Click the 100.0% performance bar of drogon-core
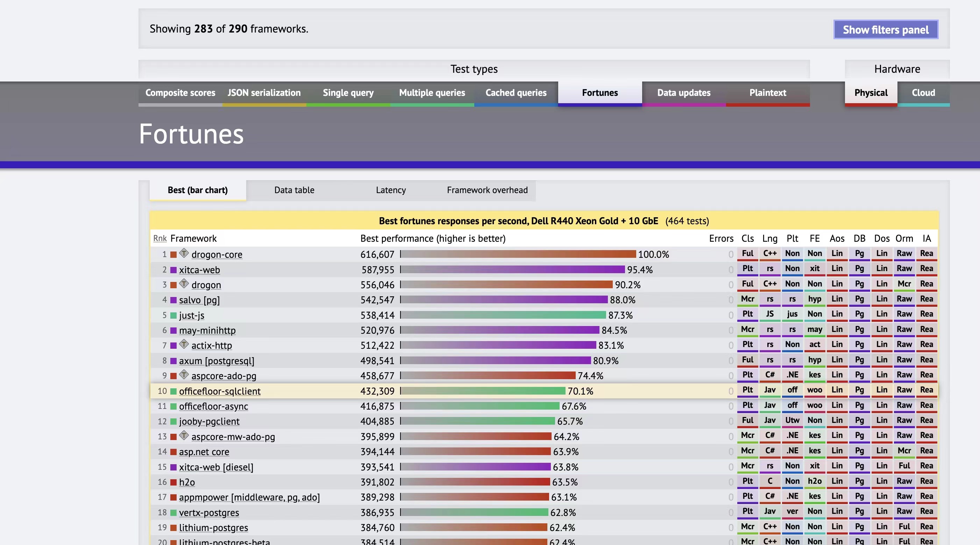 517,254
